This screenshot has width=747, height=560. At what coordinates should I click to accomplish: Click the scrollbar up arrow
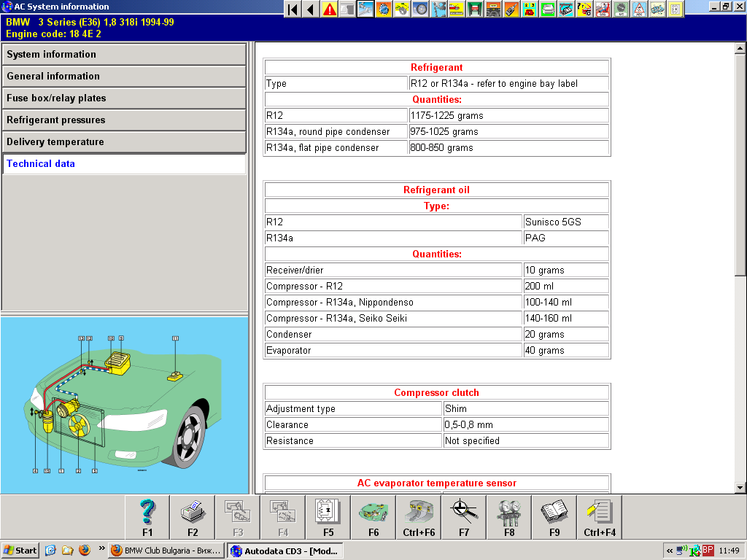coord(740,48)
